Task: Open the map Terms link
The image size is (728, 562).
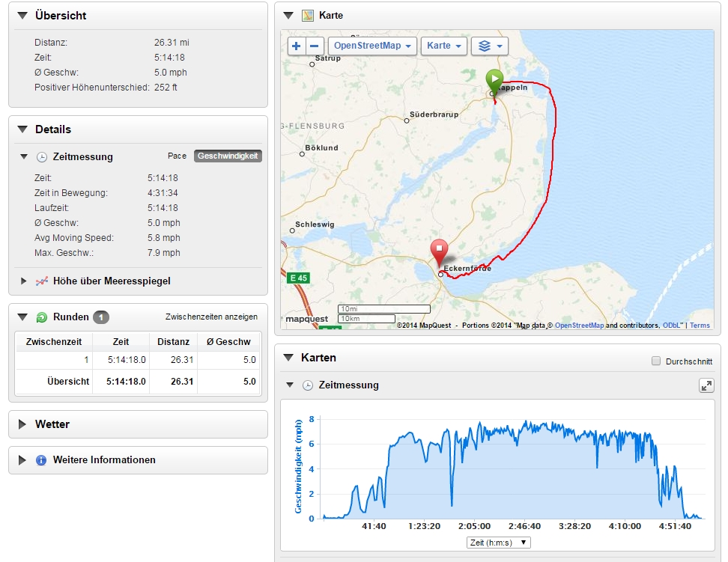Action: (700, 326)
